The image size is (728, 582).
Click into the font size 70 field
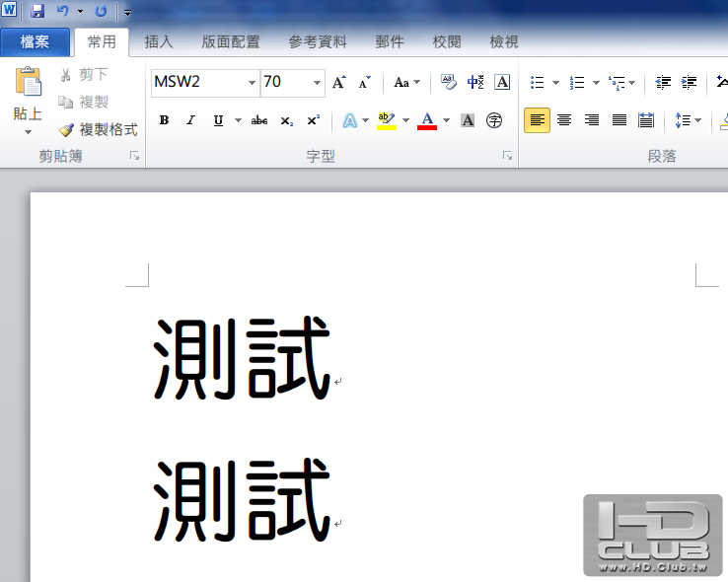tap(285, 82)
